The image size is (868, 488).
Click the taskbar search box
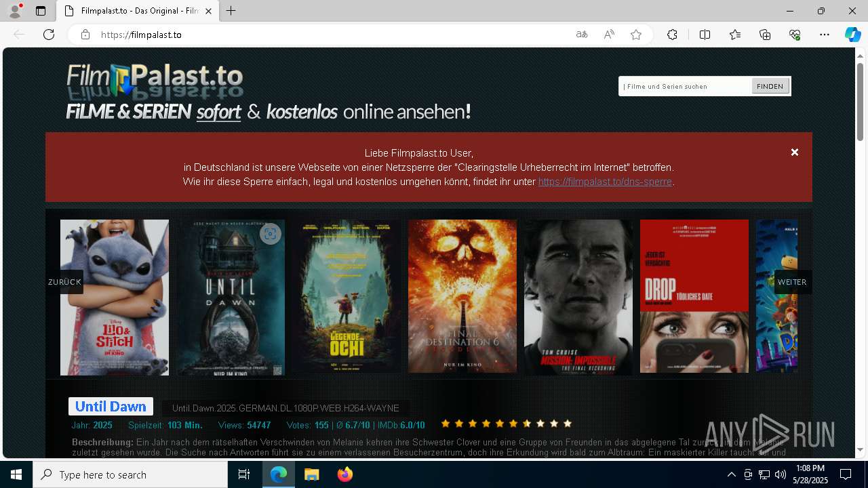(x=130, y=474)
